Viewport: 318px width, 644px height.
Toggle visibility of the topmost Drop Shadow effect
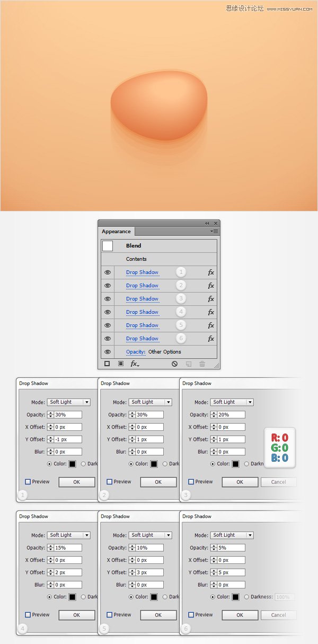coord(108,272)
